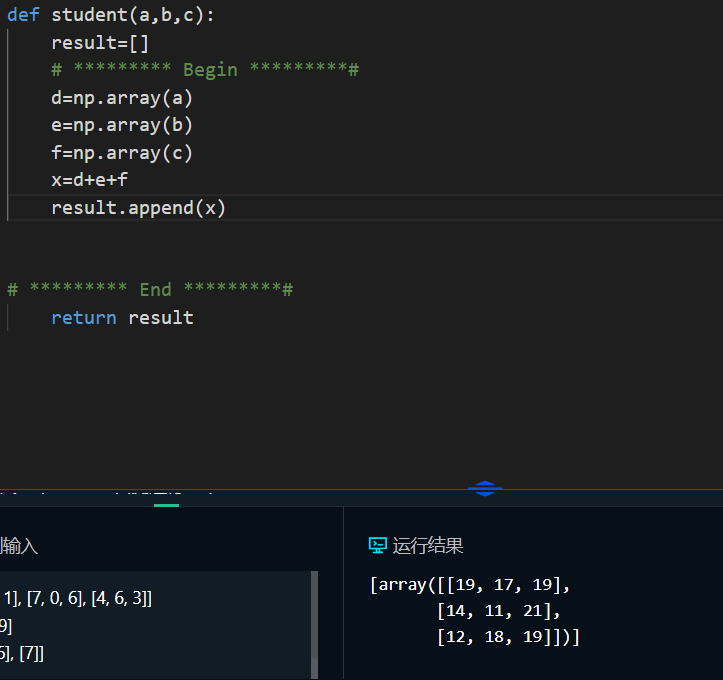Click the End comment marker line

click(x=150, y=290)
